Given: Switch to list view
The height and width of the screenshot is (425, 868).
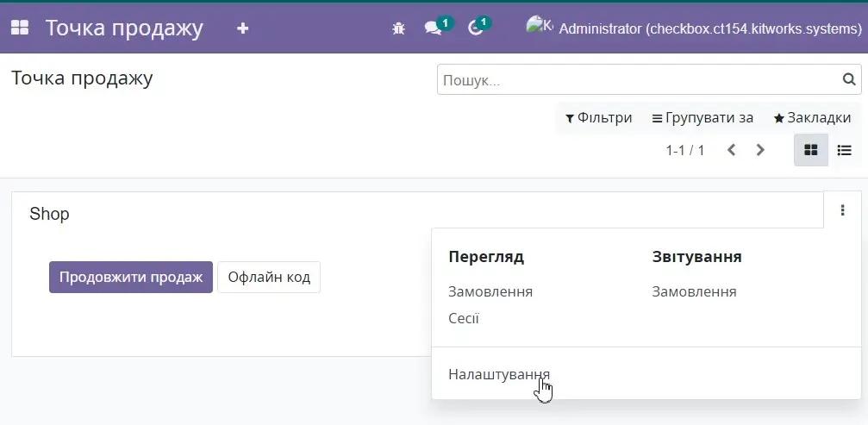Looking at the screenshot, I should pos(844,150).
